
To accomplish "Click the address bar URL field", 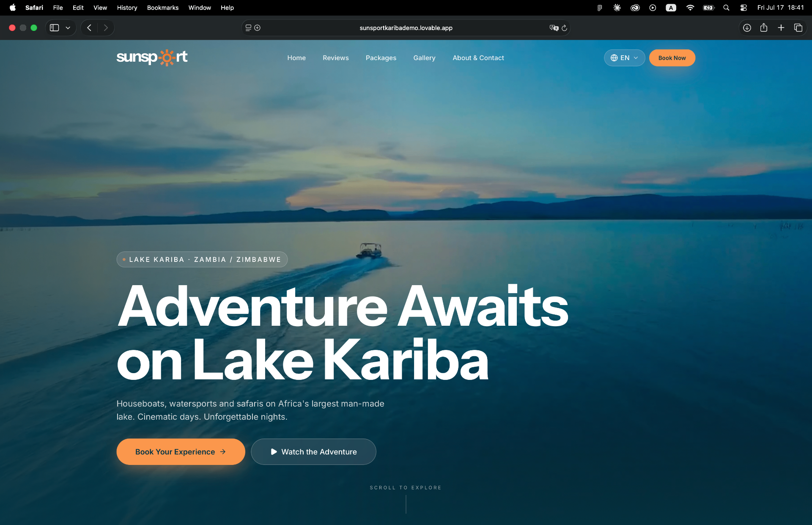I will pyautogui.click(x=406, y=28).
